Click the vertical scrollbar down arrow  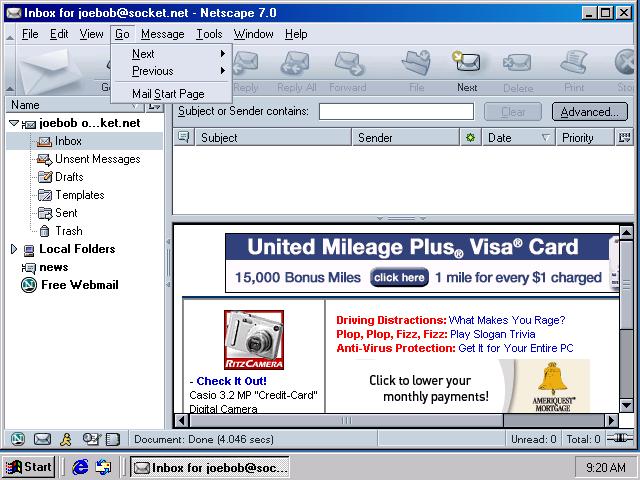626,405
